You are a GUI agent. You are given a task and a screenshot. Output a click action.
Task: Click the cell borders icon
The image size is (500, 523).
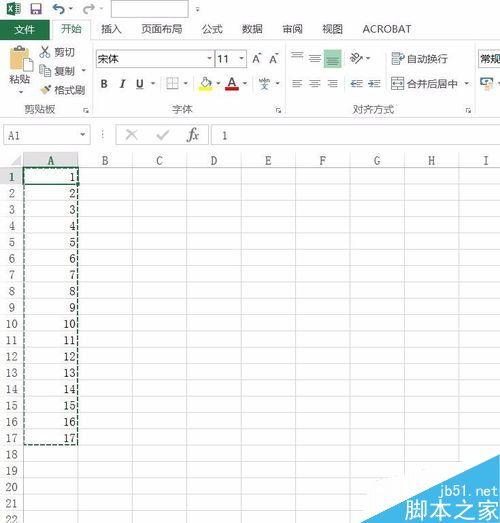(x=172, y=84)
